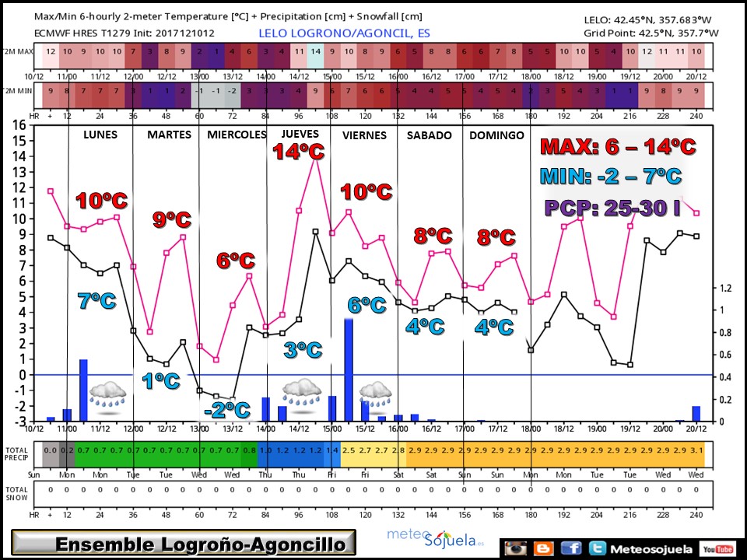Click the red 14ºC peak label
The height and width of the screenshot is (560, 747).
pyautogui.click(x=298, y=152)
